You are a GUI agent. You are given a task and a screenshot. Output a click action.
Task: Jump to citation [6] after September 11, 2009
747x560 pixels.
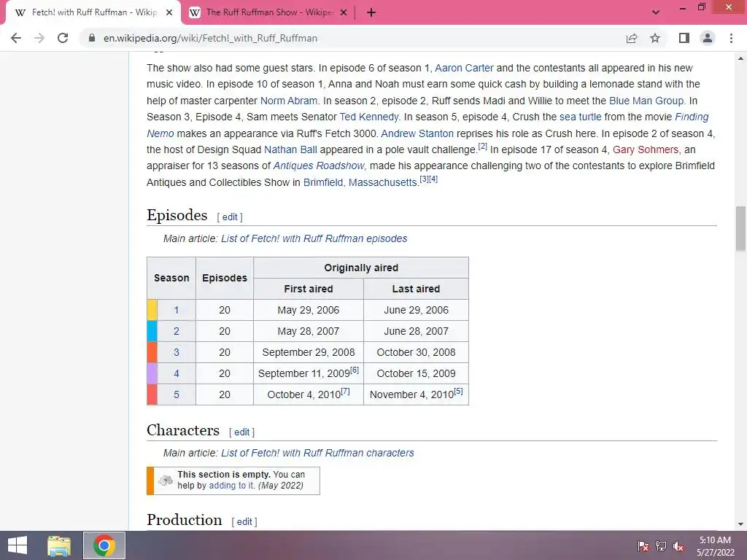[355, 370]
